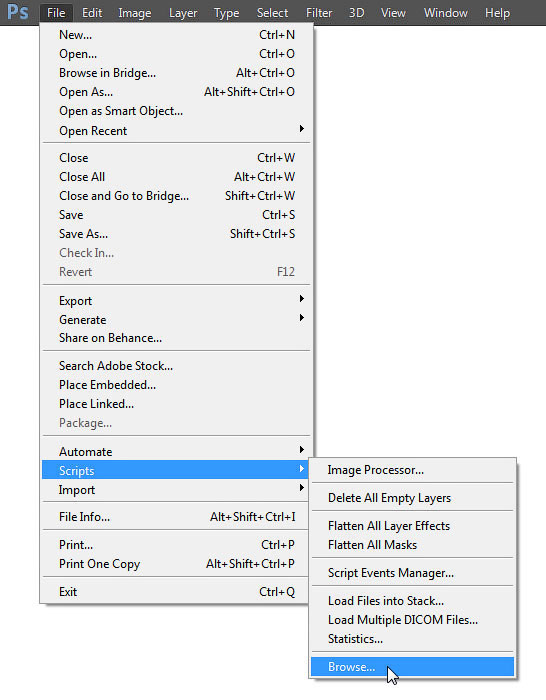The height and width of the screenshot is (700, 546).
Task: Run Delete All Empty Layers script
Action: tap(412, 498)
